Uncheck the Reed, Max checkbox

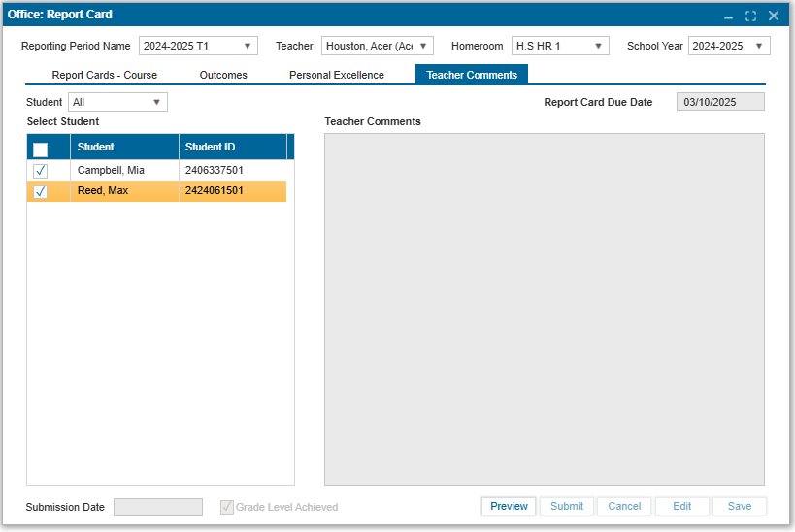[x=40, y=191]
